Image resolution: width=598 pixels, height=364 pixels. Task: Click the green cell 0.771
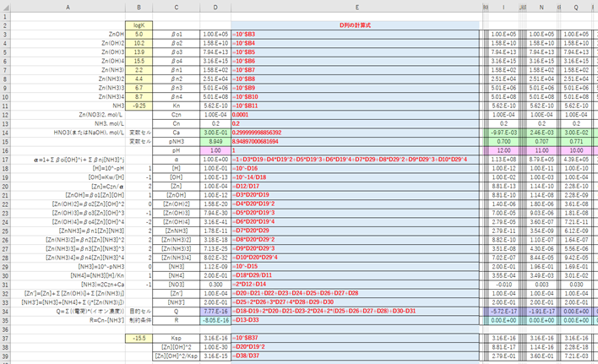pyautogui.click(x=576, y=141)
